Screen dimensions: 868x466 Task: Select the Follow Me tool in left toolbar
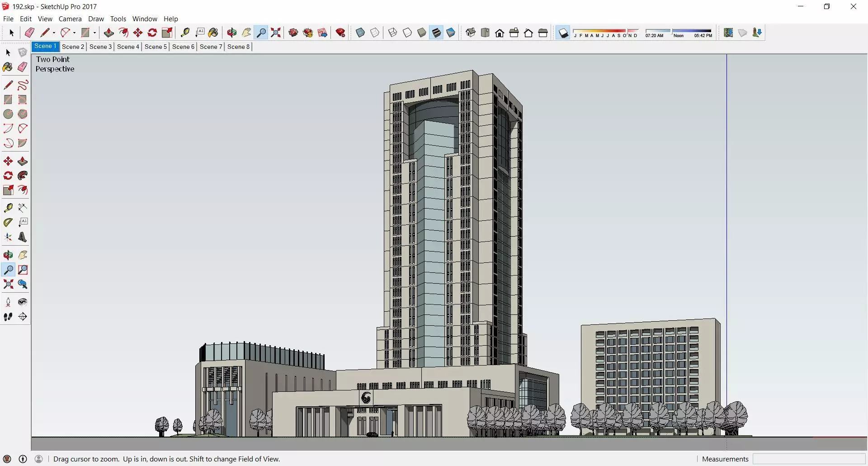pyautogui.click(x=23, y=176)
